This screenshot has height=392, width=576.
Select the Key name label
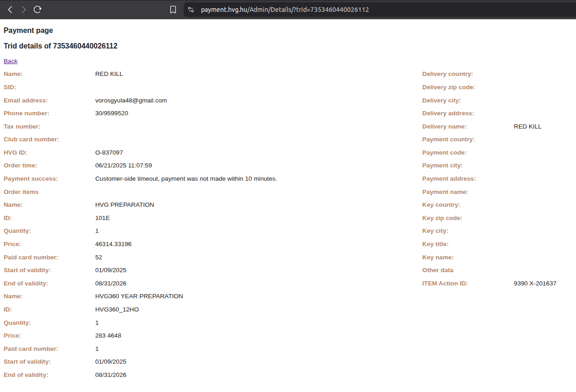[438, 258]
